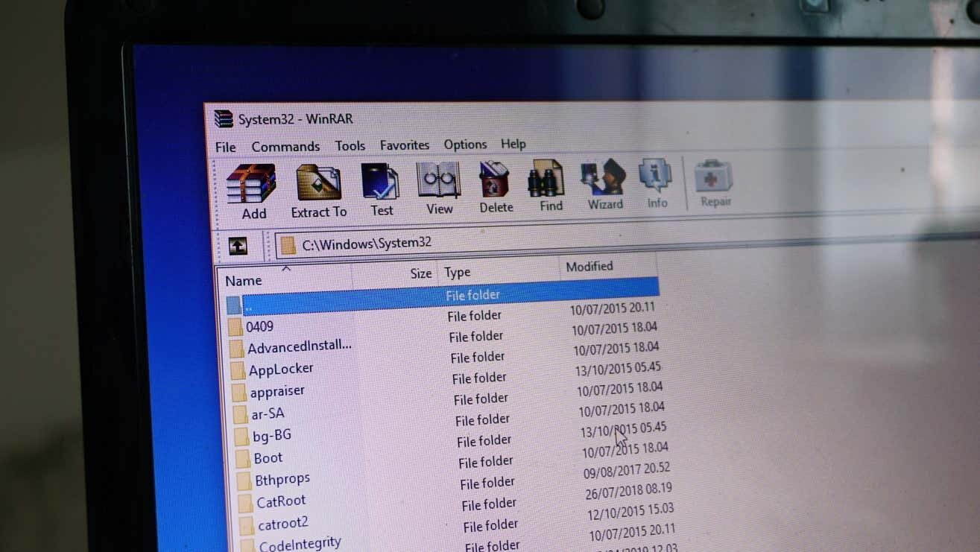Open the Tools menu

pos(350,146)
